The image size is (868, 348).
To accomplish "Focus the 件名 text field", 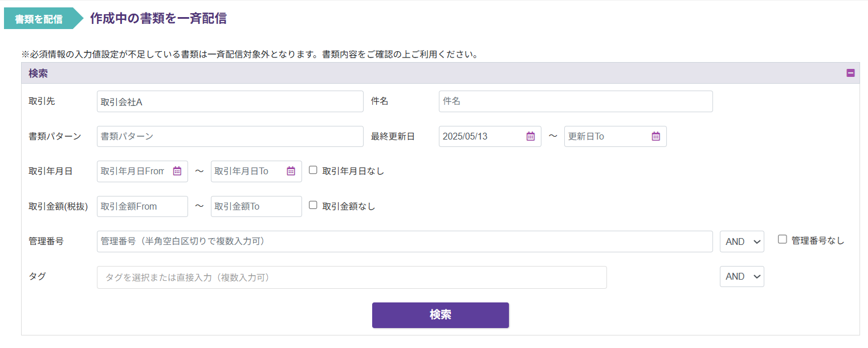I will coord(575,101).
